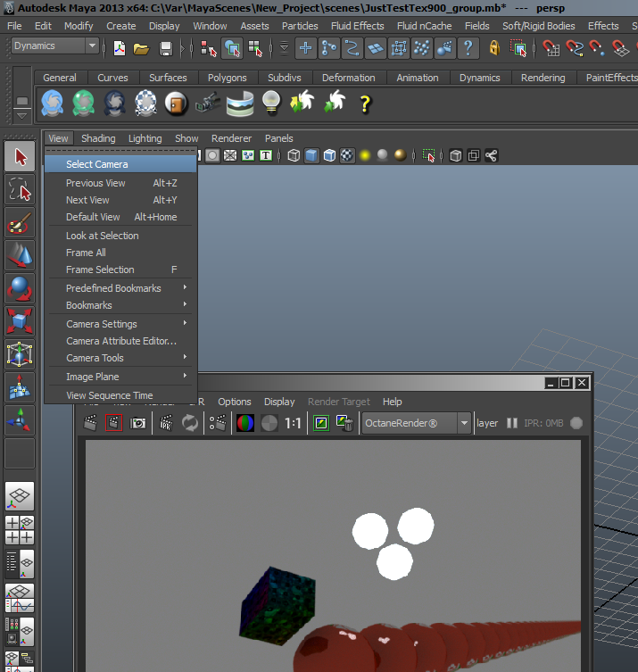Expand the selection mask options arrow

click(x=284, y=48)
